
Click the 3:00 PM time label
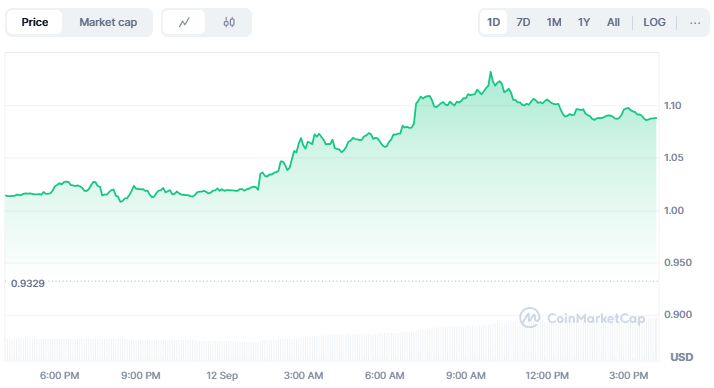point(628,376)
